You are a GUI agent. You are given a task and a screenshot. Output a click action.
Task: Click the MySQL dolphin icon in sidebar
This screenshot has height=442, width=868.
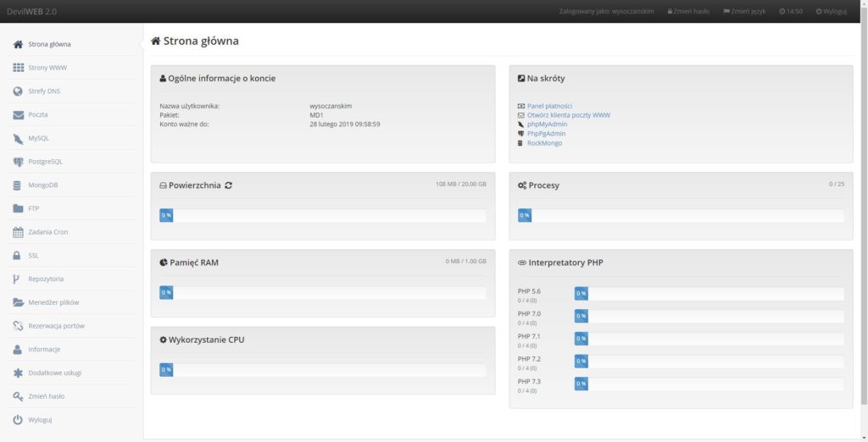[18, 138]
